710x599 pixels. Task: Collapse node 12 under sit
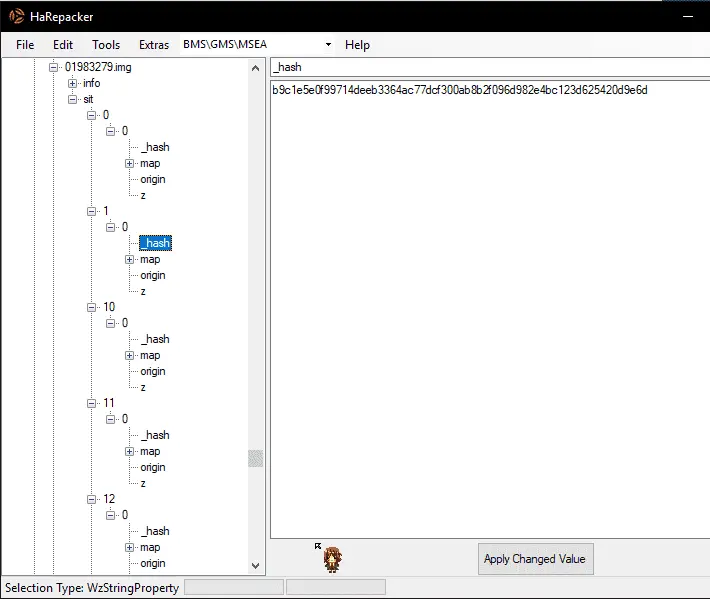pos(91,499)
